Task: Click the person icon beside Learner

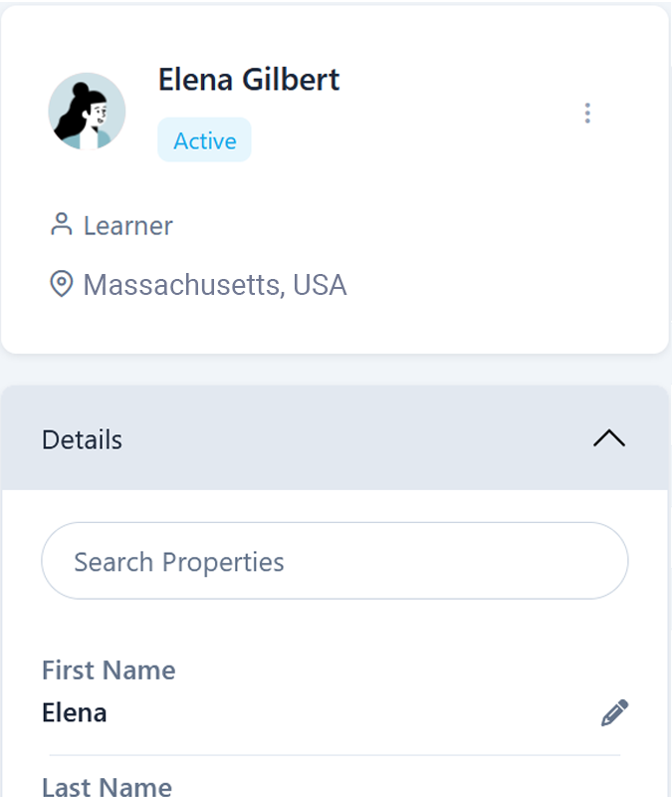Action: (62, 225)
